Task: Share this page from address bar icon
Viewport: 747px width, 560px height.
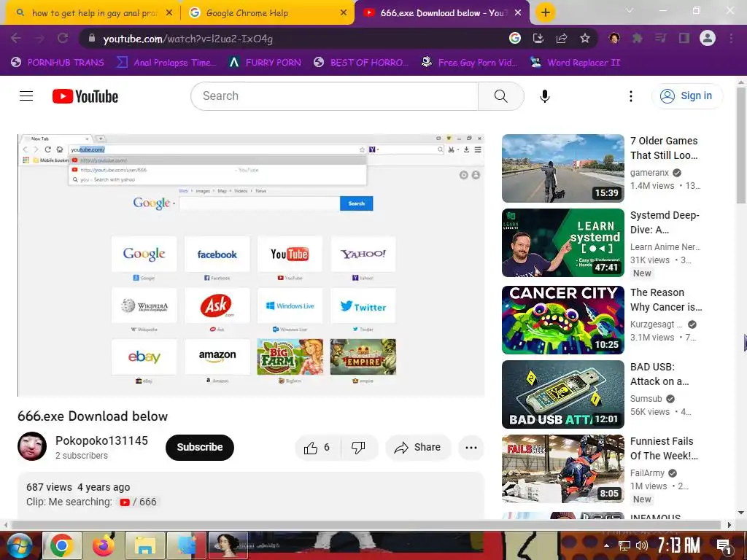Action: pyautogui.click(x=562, y=38)
